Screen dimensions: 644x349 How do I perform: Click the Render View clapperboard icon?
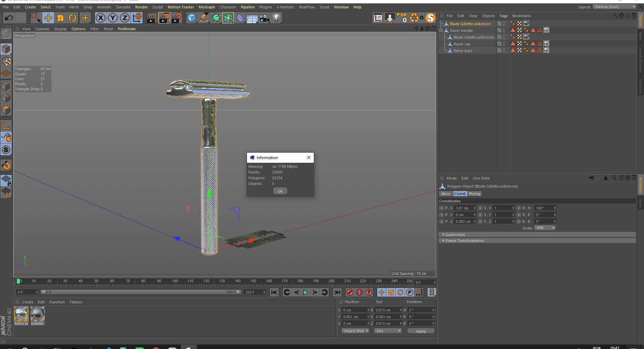pos(152,18)
